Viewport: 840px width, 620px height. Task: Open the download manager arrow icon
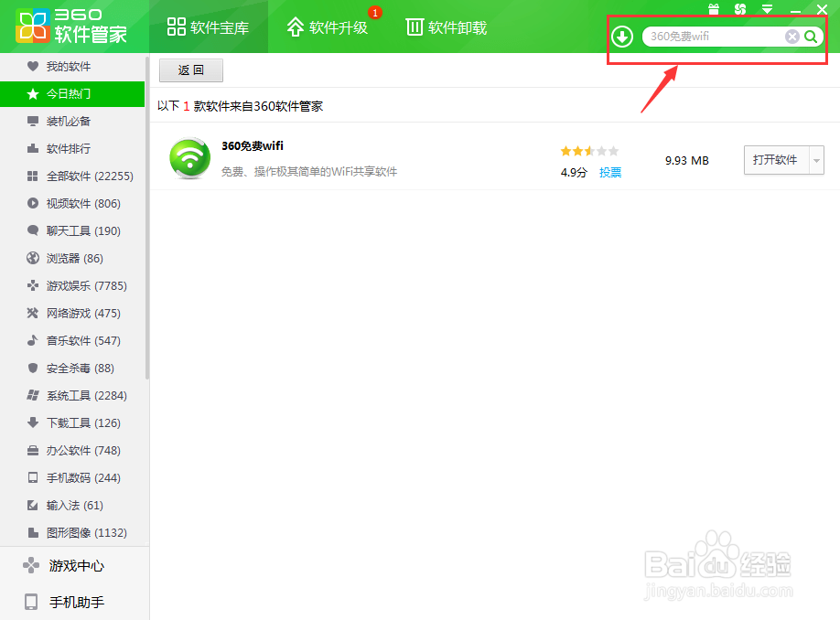coord(622,37)
